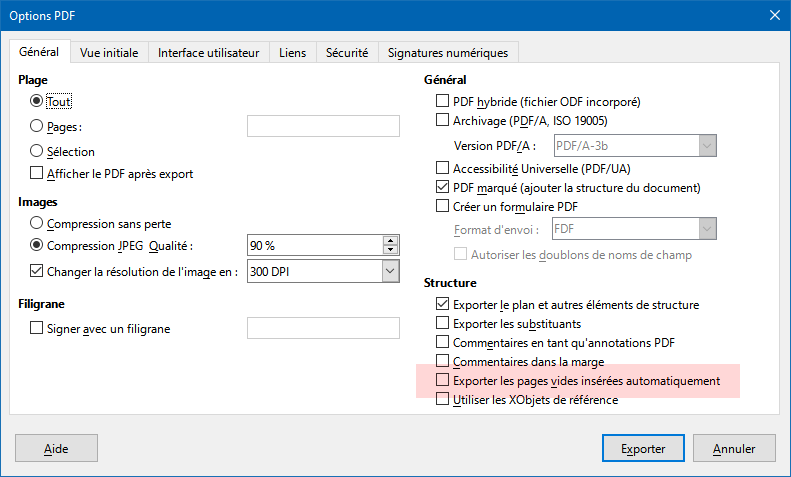Click the Exporter button

pos(643,448)
